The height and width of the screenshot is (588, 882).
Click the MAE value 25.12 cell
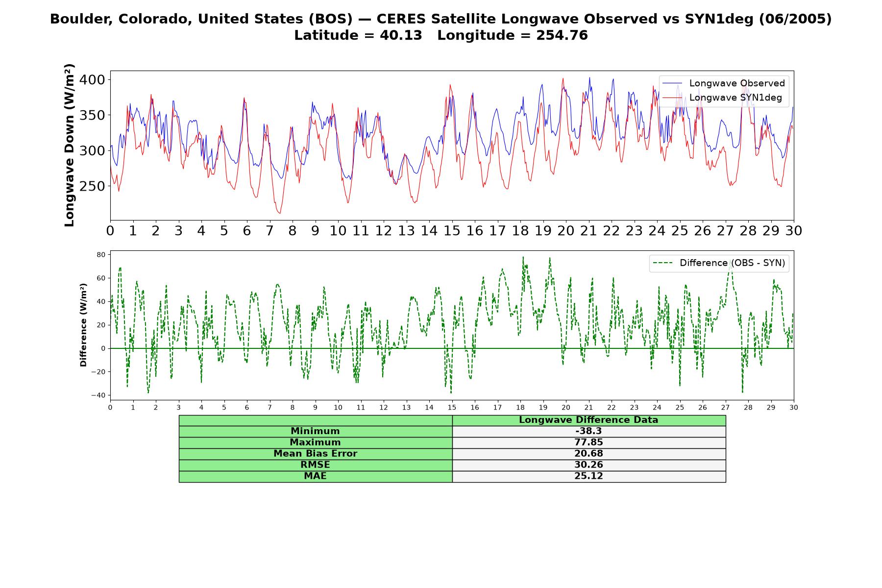click(588, 476)
